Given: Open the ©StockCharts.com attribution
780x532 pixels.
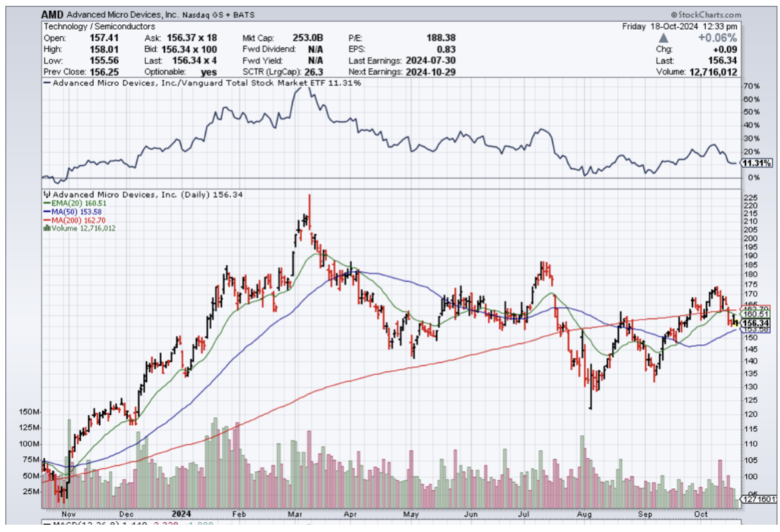Looking at the screenshot, I should coord(706,15).
